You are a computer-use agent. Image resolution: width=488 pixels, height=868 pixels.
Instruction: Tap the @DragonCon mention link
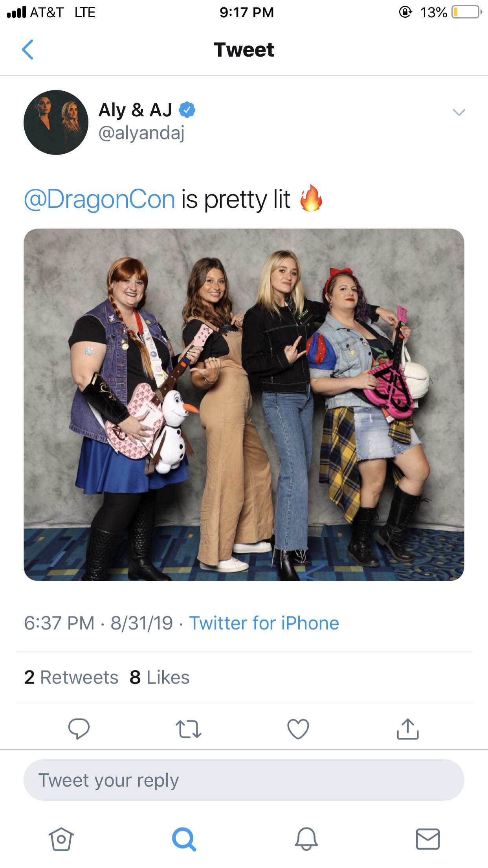[99, 199]
